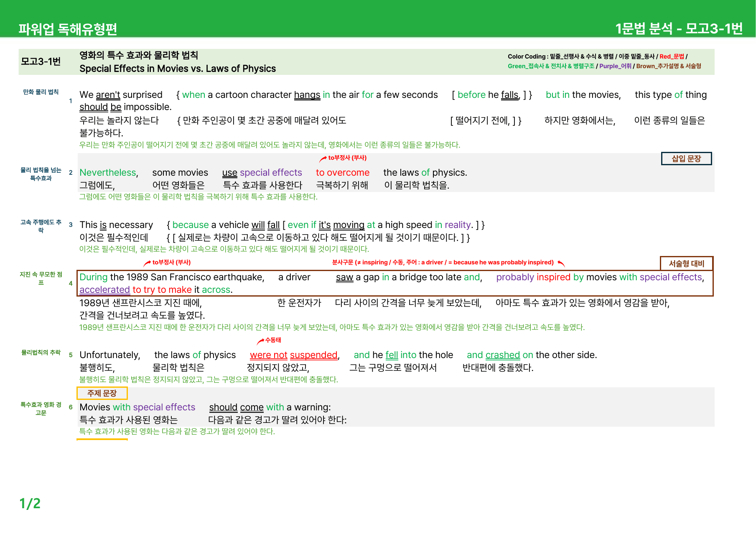The image size is (756, 535).
Task: Click the red arrow above 'During' labeled to부정사
Action: [147, 263]
